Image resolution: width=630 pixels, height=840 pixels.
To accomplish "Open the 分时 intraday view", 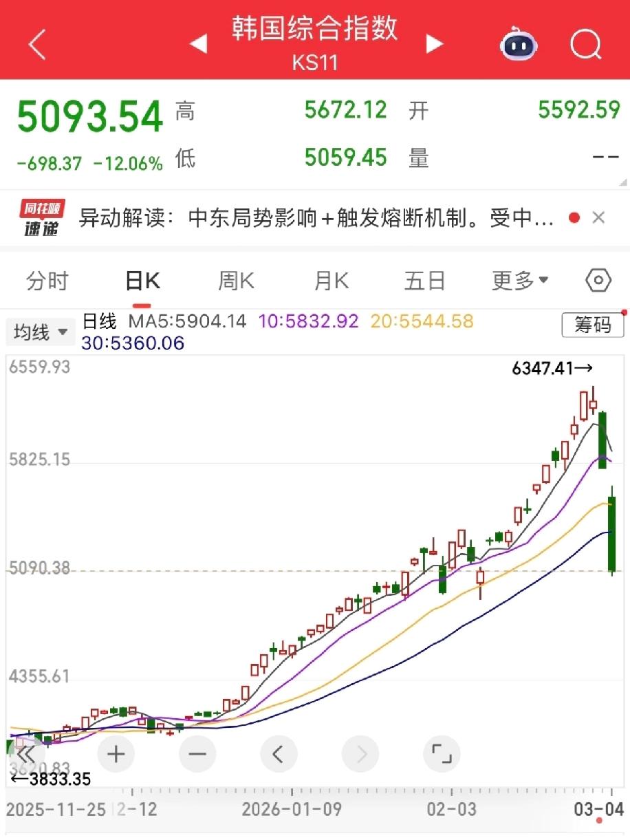I will point(47,280).
